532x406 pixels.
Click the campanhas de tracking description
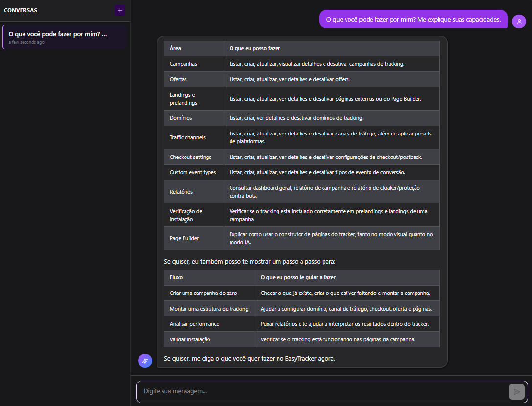331,64
